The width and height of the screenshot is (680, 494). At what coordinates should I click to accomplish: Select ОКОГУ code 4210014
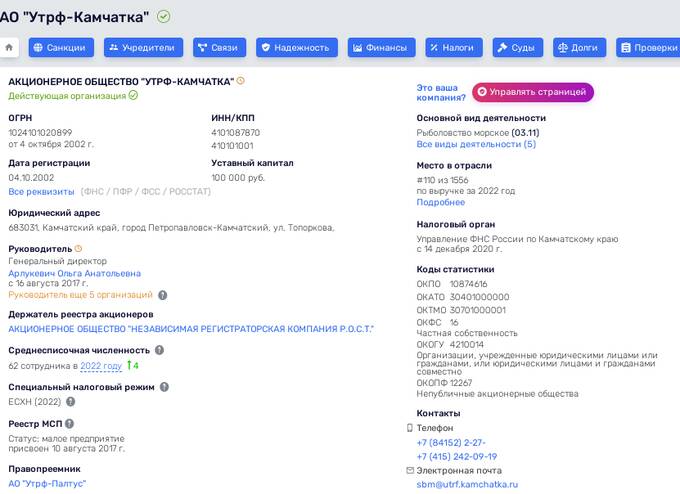[x=467, y=344]
